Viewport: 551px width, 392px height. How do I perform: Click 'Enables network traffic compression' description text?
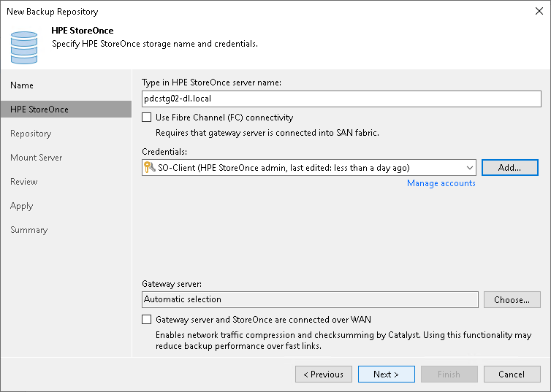click(x=343, y=340)
